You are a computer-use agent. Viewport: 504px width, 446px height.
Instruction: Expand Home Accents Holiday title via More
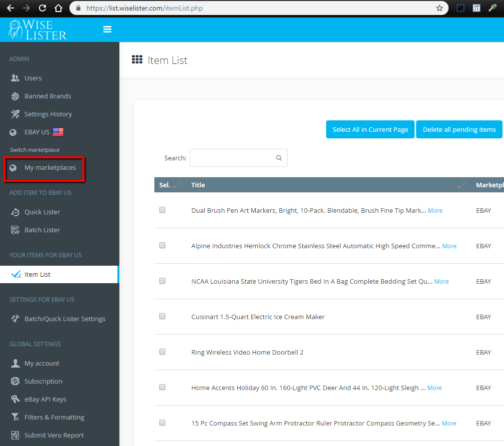(x=435, y=388)
